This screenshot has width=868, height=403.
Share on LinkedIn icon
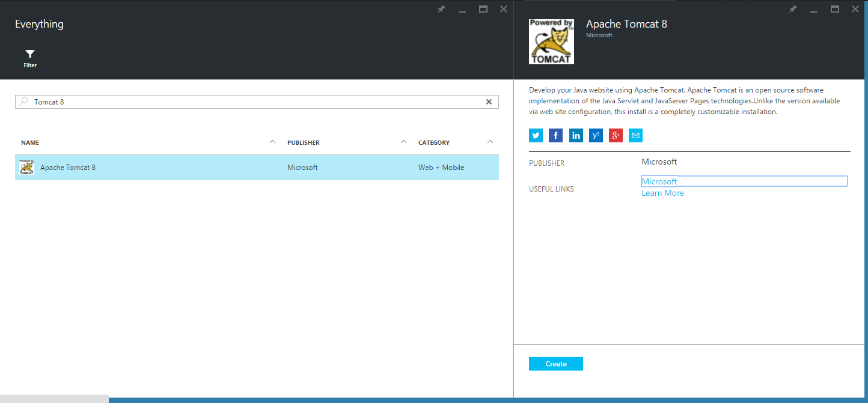coord(576,136)
